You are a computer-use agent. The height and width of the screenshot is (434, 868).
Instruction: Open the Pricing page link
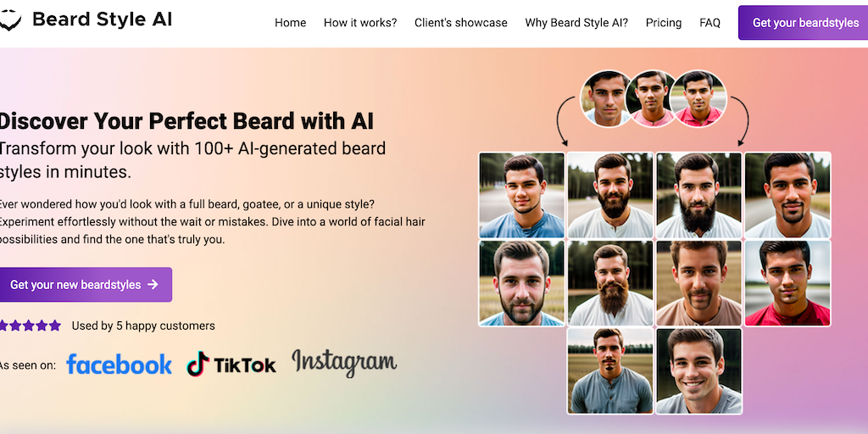point(664,23)
